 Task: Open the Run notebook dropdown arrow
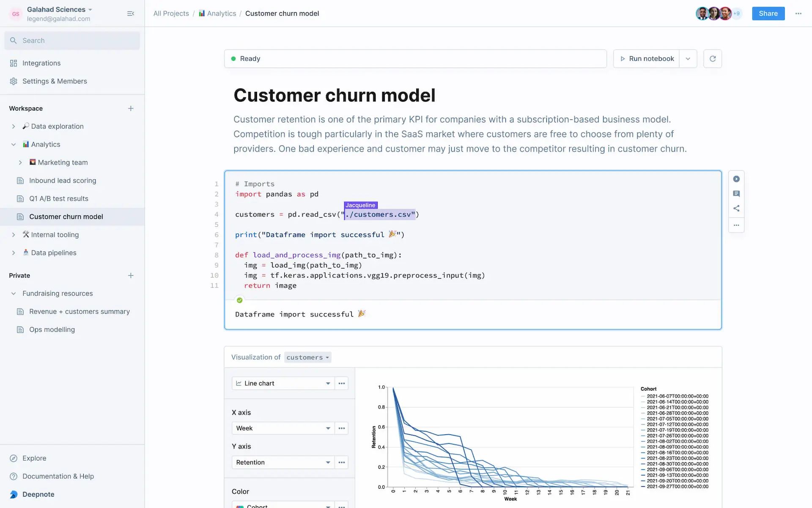(x=688, y=58)
